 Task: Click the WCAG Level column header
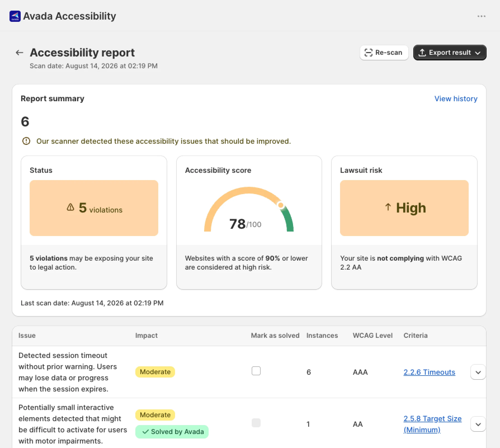pos(372,335)
